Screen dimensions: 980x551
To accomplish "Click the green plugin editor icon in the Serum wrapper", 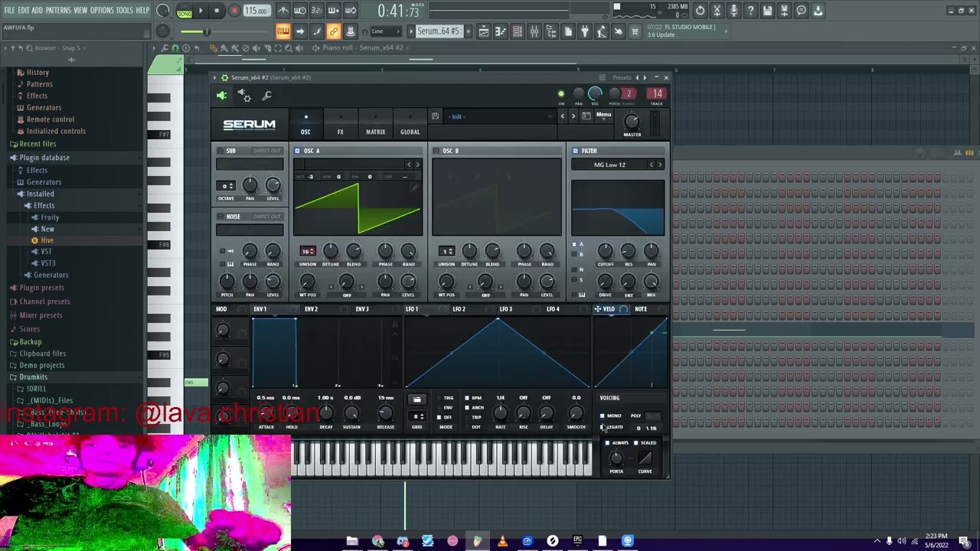I will [x=221, y=95].
